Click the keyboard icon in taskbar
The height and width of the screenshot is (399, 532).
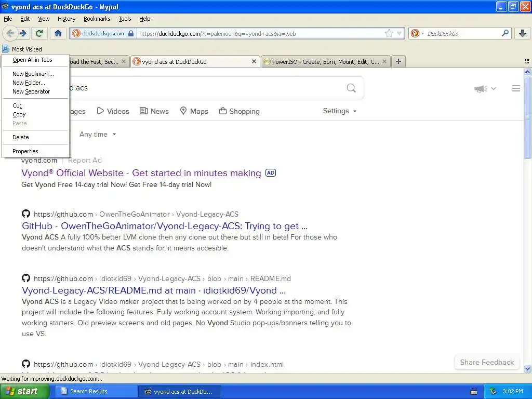pos(474,392)
